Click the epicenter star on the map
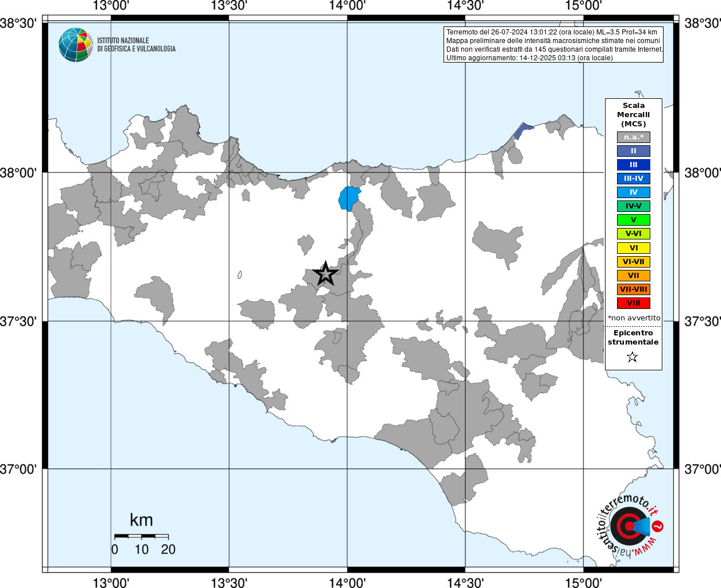721x588 pixels. (326, 274)
